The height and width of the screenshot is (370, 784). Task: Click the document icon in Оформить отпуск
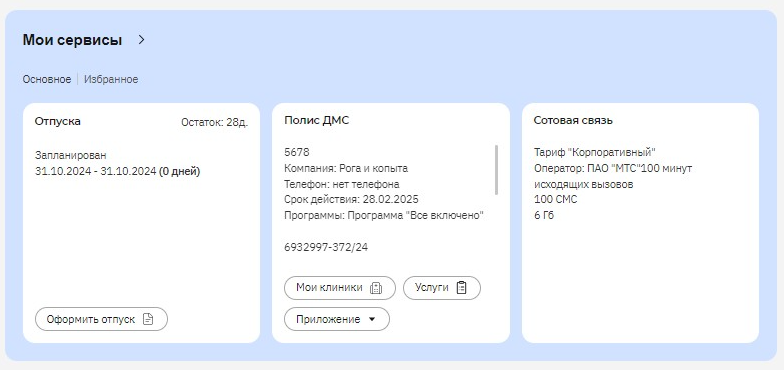[148, 319]
